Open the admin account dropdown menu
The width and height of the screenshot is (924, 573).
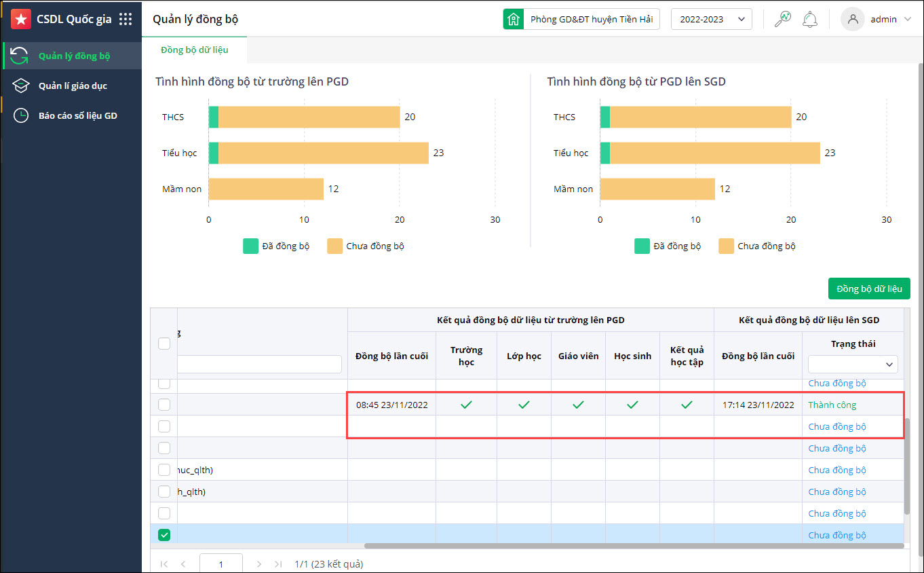879,19
